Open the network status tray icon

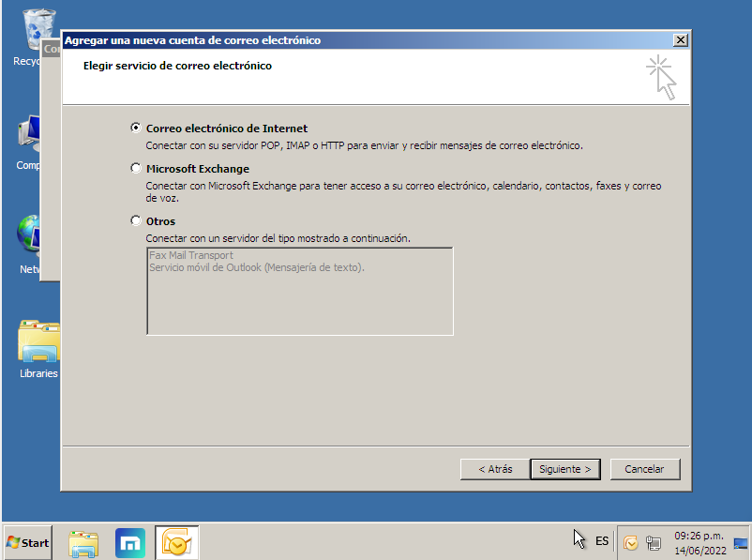(654, 543)
